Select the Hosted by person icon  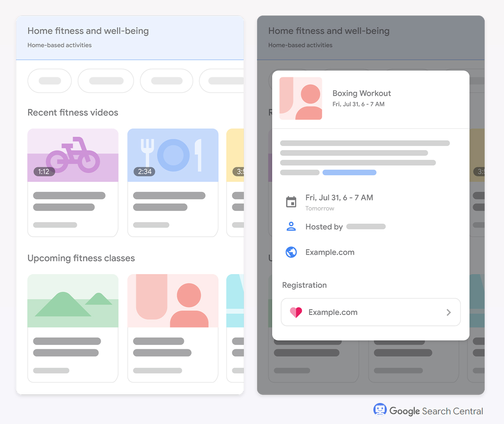click(291, 226)
